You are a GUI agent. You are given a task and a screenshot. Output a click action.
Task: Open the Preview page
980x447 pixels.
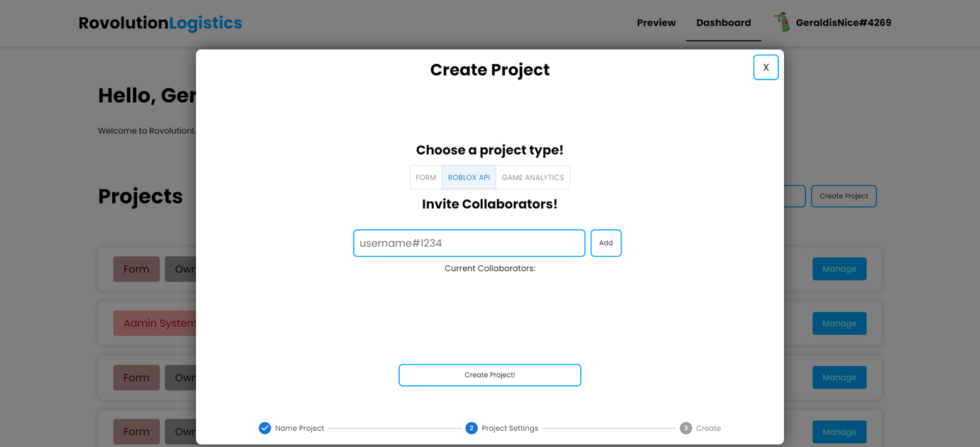[655, 22]
